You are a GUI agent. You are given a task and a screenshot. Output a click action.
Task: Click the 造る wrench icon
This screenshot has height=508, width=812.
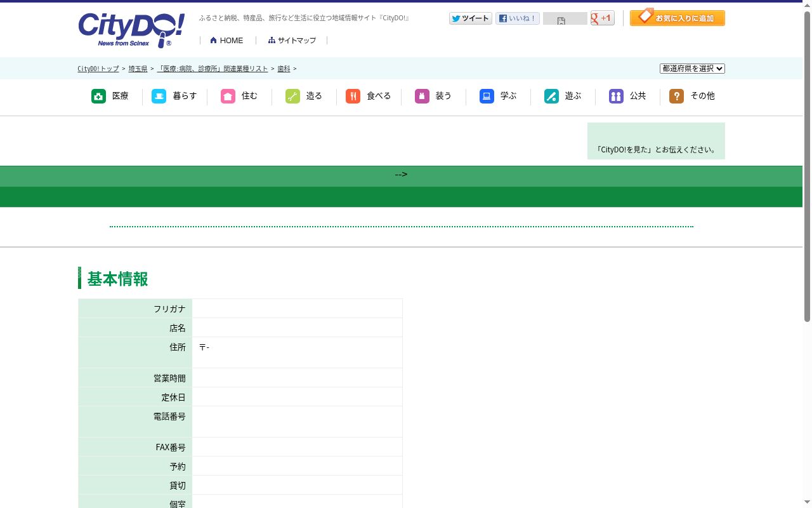(x=292, y=96)
